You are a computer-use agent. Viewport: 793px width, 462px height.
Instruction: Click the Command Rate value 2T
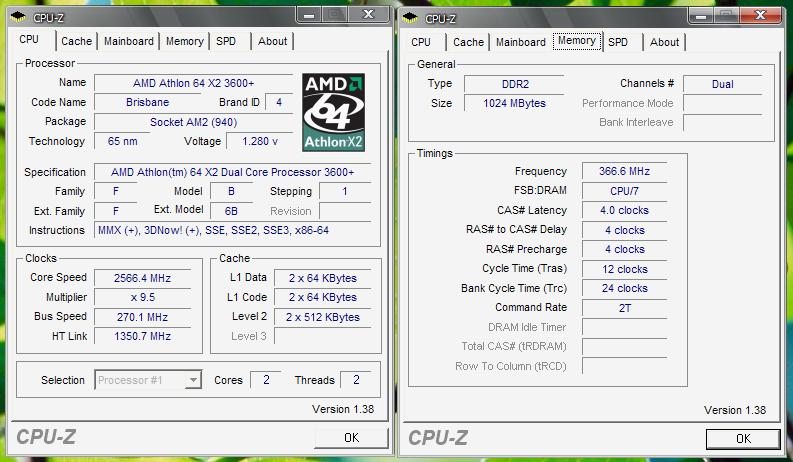coord(625,308)
